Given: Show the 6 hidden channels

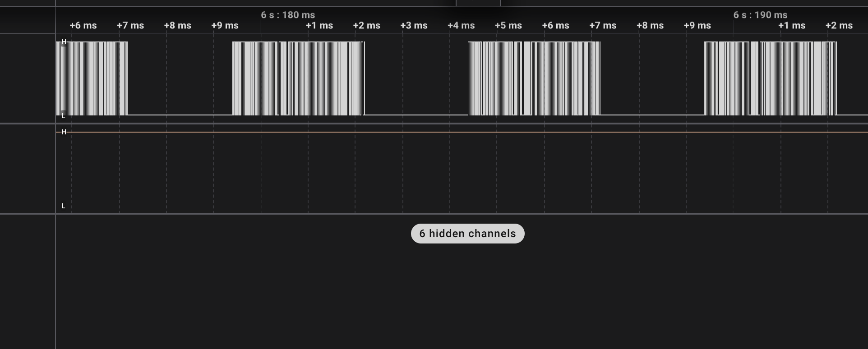Looking at the screenshot, I should point(467,234).
